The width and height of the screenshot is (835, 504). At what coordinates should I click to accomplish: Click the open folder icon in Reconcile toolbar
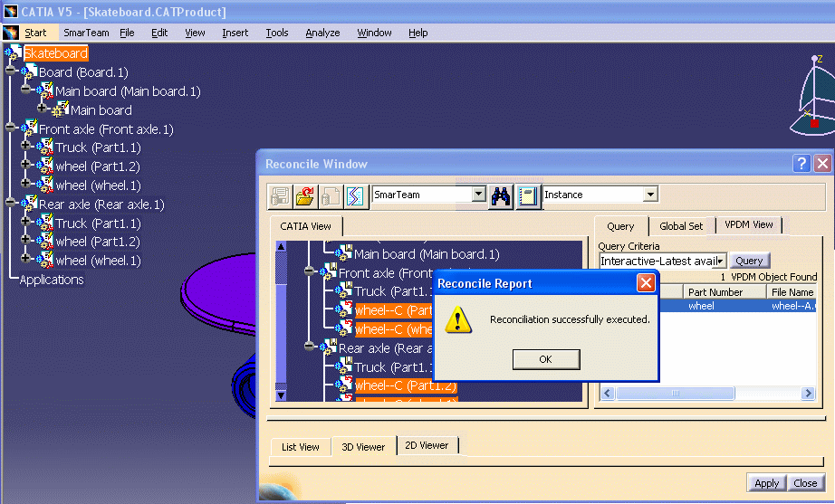(305, 195)
